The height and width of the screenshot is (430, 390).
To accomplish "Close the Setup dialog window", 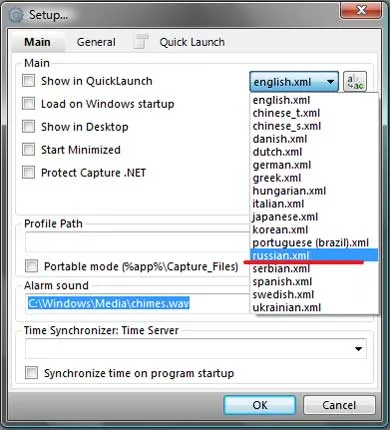I will pos(361,10).
